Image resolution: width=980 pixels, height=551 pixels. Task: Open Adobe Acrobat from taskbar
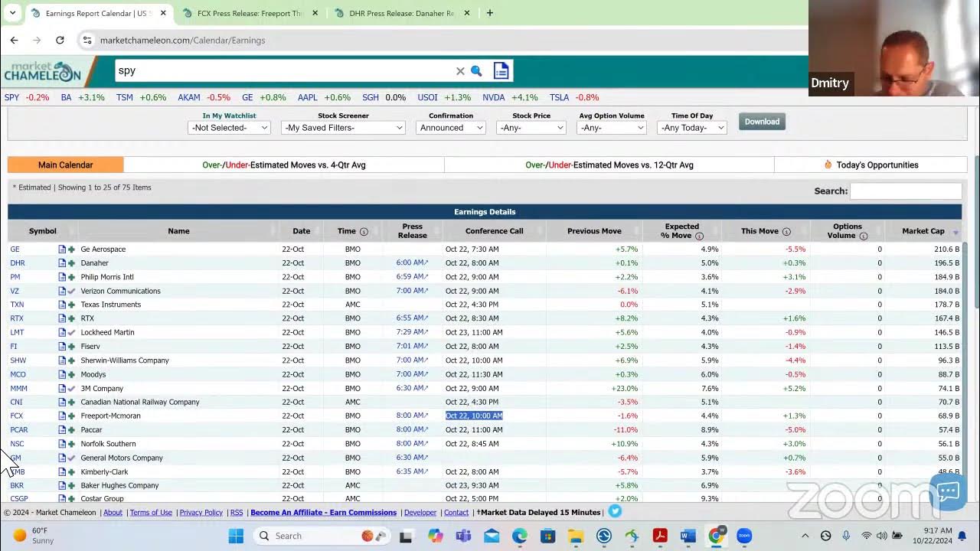(660, 536)
